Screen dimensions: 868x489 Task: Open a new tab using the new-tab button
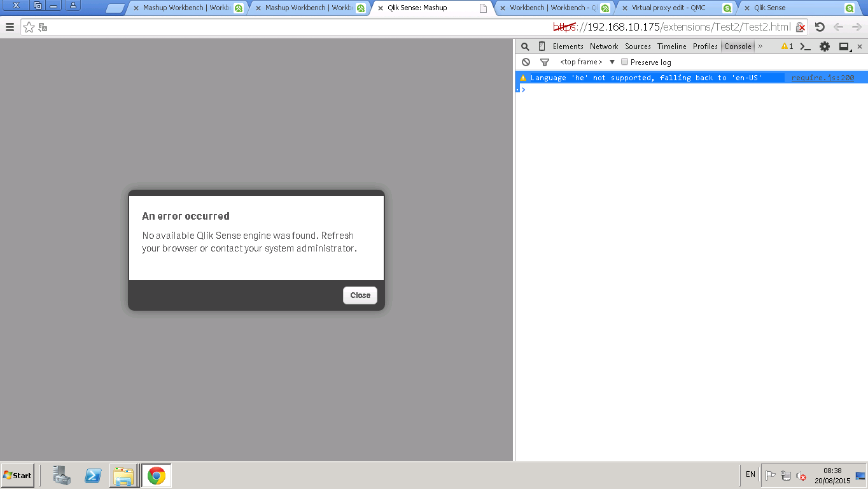click(x=115, y=8)
